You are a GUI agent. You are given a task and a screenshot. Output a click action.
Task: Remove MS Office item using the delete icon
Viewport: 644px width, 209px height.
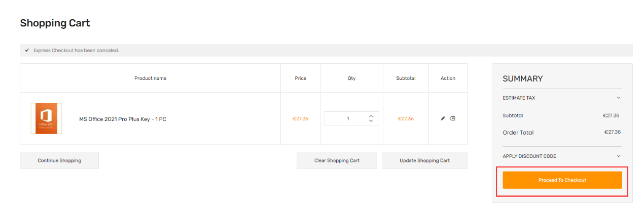pyautogui.click(x=452, y=118)
